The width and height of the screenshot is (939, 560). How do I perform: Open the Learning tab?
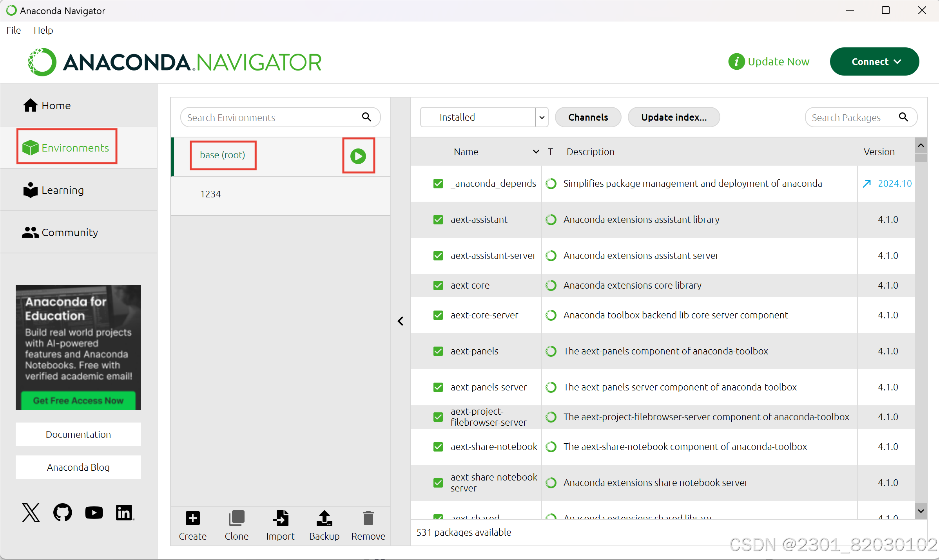(78, 190)
